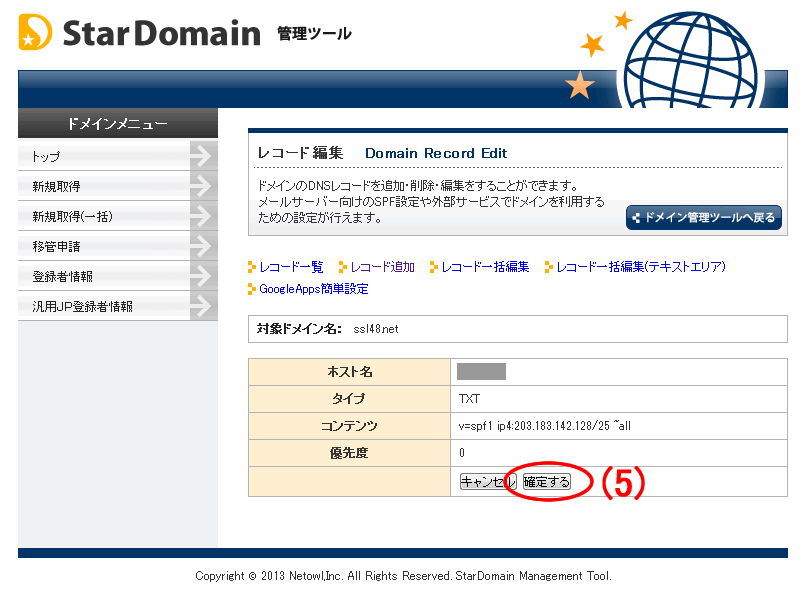Click the キャンセル button
Viewport: 808px width, 592px height.
point(487,482)
